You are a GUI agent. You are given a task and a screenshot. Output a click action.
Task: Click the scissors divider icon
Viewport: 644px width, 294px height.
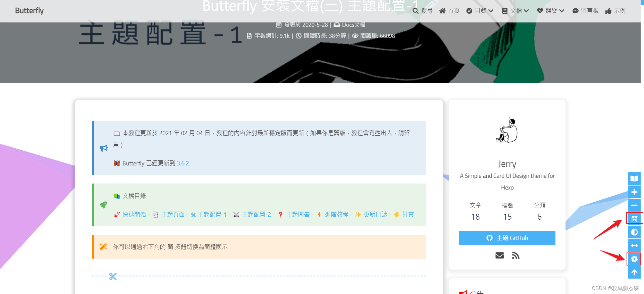click(x=113, y=276)
